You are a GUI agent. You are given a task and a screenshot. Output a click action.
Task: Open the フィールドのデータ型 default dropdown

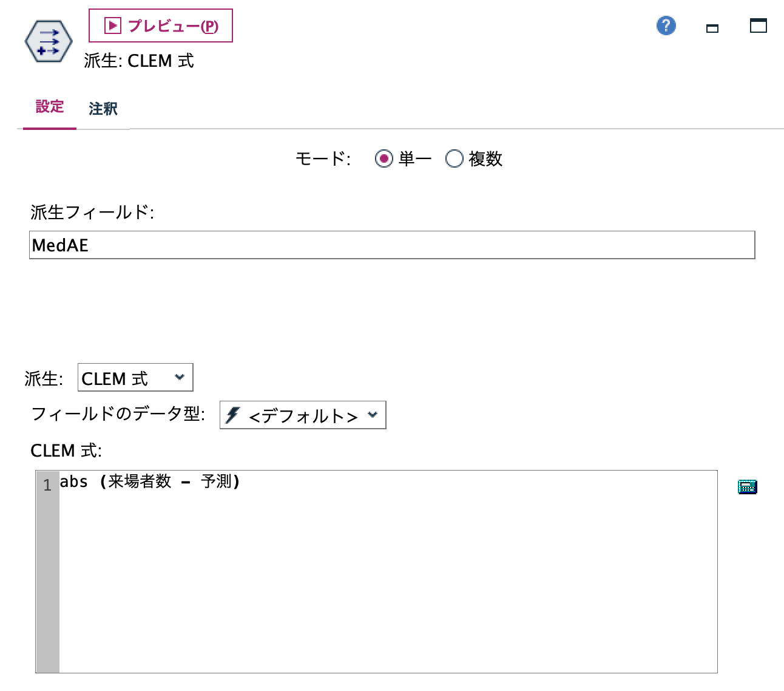click(302, 415)
